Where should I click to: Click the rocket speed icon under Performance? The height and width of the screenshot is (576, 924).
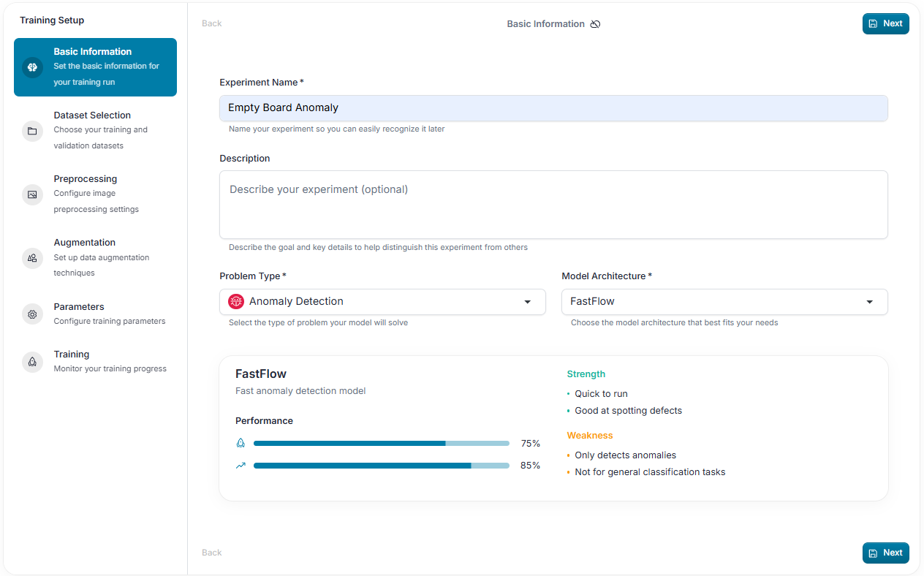tap(241, 443)
